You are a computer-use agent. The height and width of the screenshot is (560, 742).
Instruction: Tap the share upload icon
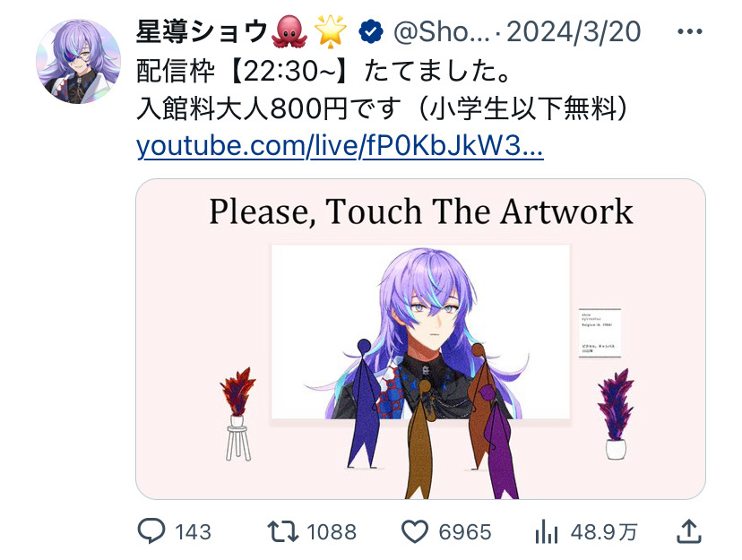click(x=688, y=530)
